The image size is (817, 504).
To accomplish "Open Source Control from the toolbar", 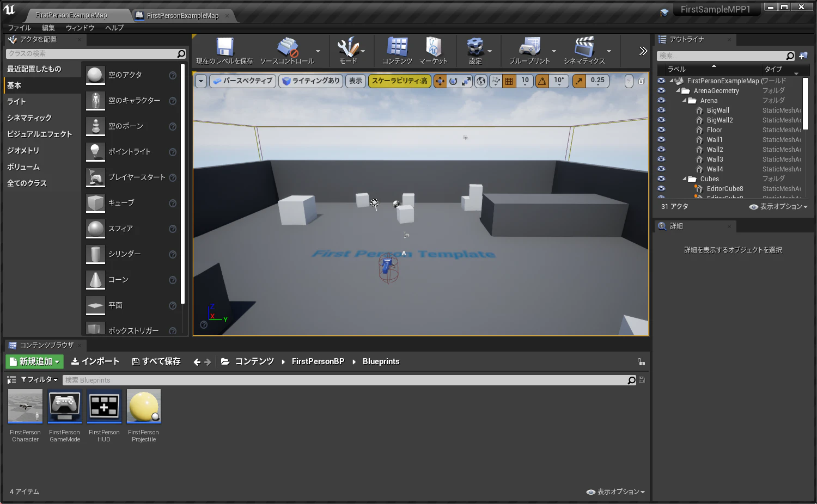I will 287,51.
